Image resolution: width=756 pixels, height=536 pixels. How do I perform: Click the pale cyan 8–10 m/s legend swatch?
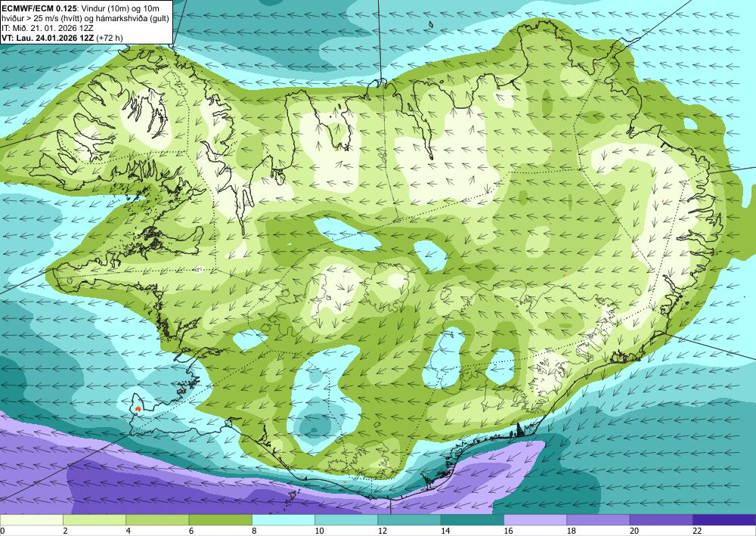(283, 519)
